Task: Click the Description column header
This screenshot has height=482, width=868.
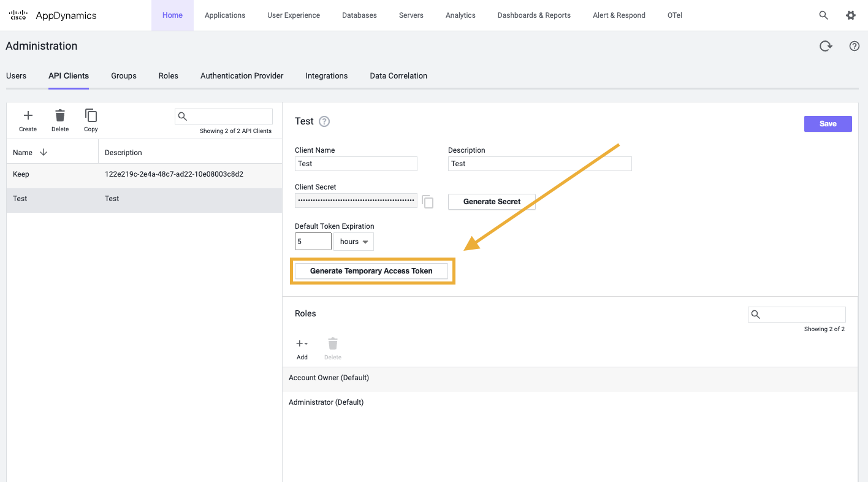Action: click(x=123, y=153)
